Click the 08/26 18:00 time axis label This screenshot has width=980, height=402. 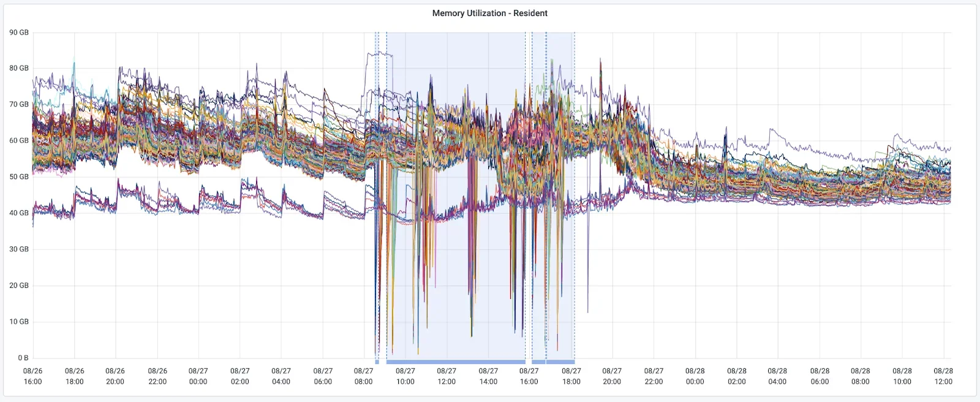tap(75, 376)
